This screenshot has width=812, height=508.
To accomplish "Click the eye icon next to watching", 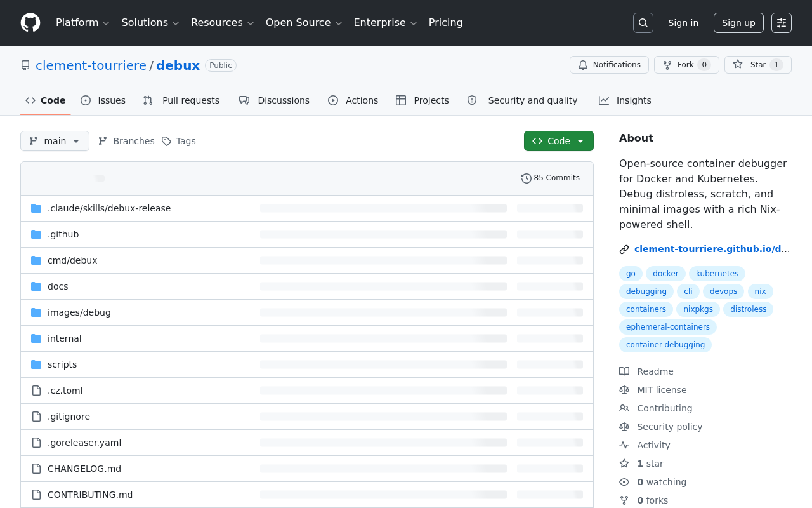I will coord(624,482).
